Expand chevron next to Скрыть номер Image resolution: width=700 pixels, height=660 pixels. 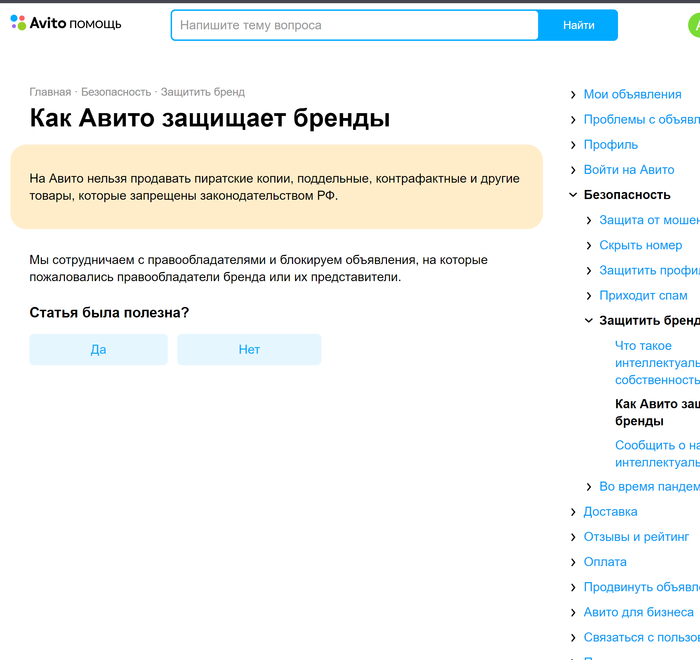589,245
